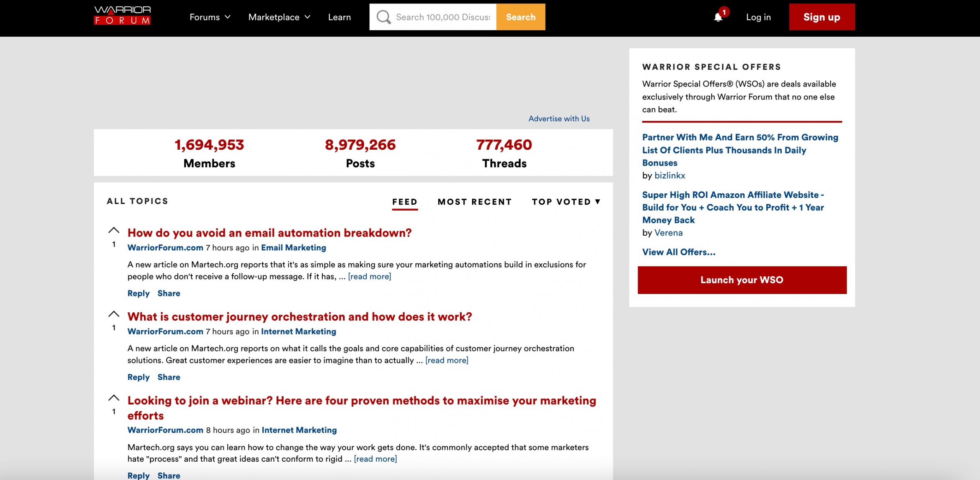The height and width of the screenshot is (480, 980).
Task: Open the notifications bell icon
Action: pyautogui.click(x=718, y=17)
